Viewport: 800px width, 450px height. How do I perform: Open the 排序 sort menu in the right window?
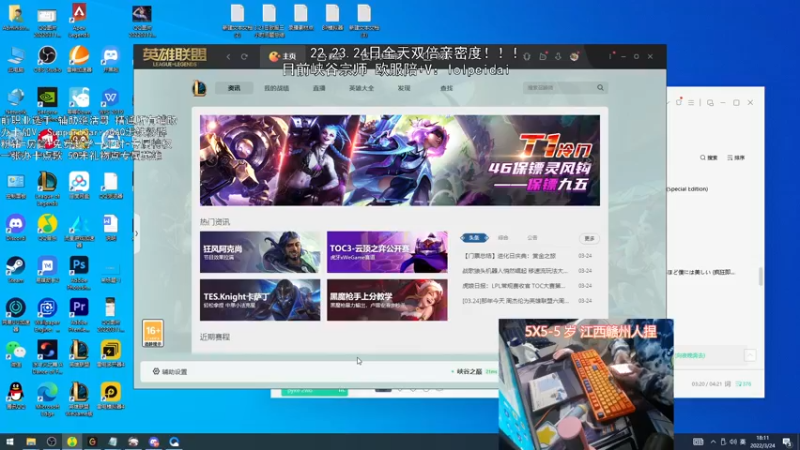pos(736,158)
